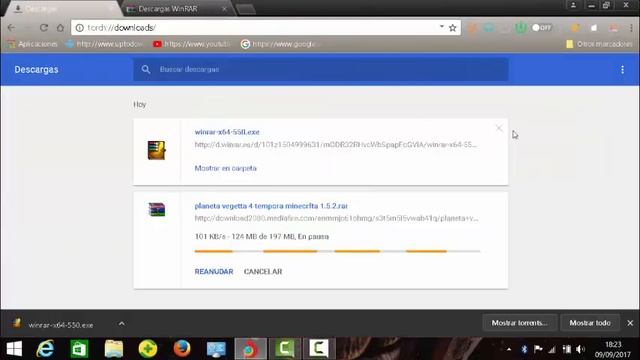Click REANUDAR to resume download
Viewport: 640px width, 360px height.
tap(214, 272)
